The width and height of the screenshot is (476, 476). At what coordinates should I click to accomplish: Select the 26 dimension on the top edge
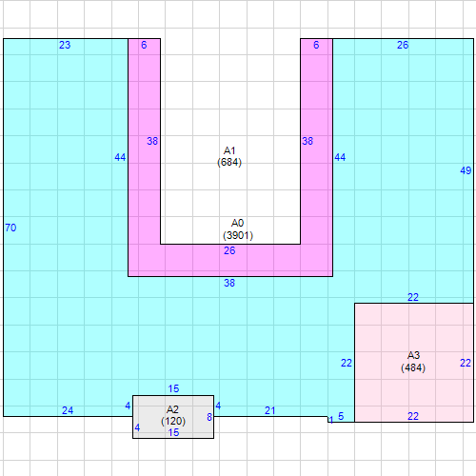(x=403, y=45)
